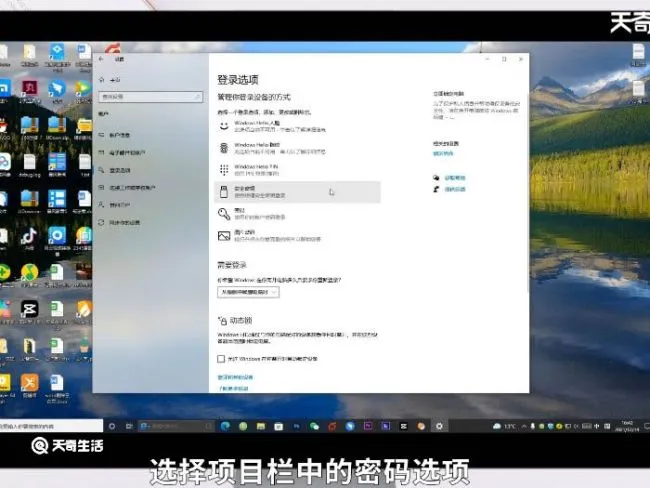Expand the 安全密钥 (security key) option
The height and width of the screenshot is (488, 650).
click(x=297, y=192)
